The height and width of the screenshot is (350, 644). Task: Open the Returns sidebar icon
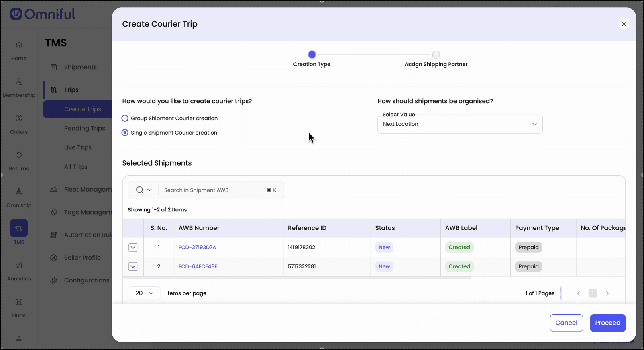(19, 155)
